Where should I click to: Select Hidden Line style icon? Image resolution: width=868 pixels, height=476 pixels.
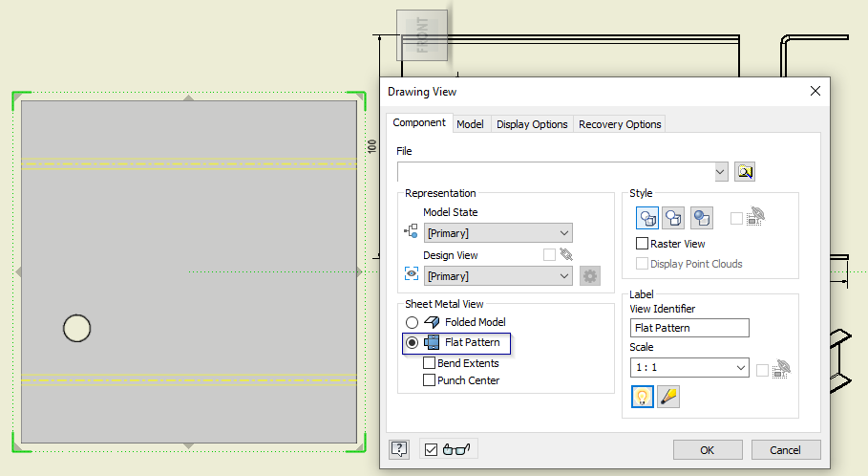[x=647, y=218]
